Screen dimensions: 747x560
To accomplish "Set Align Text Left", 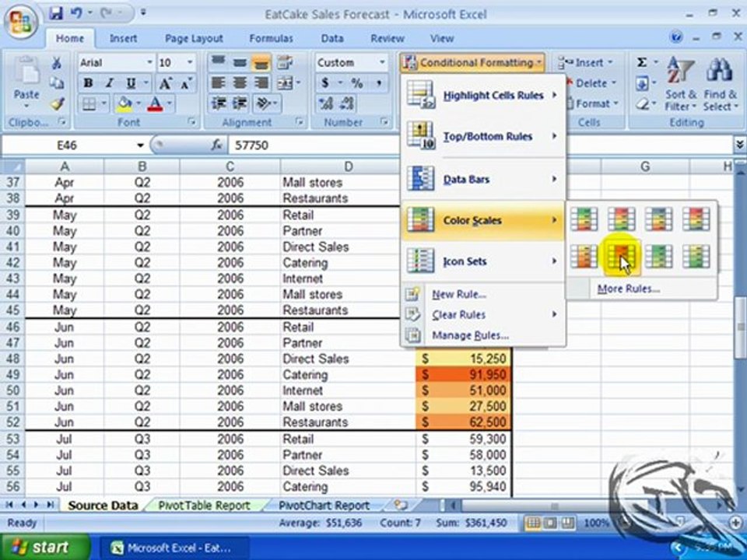I will coord(218,83).
